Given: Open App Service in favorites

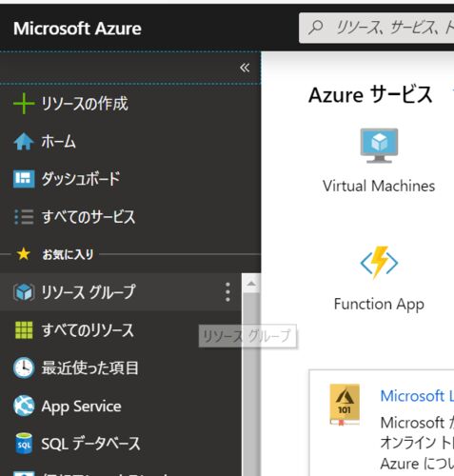Looking at the screenshot, I should (81, 407).
